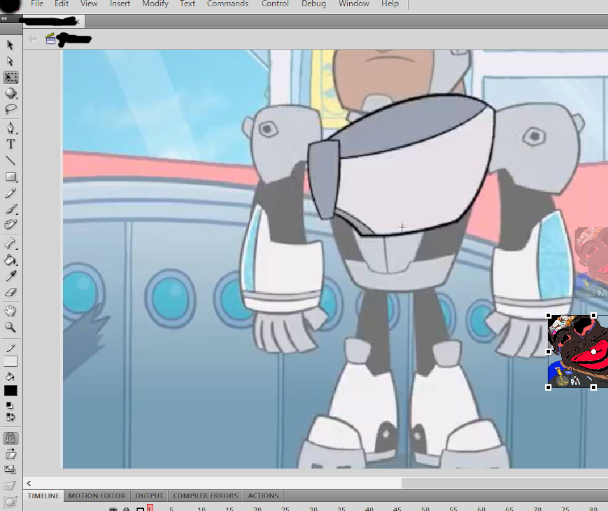
Task: Click the black fill color swatch
Action: coord(11,391)
